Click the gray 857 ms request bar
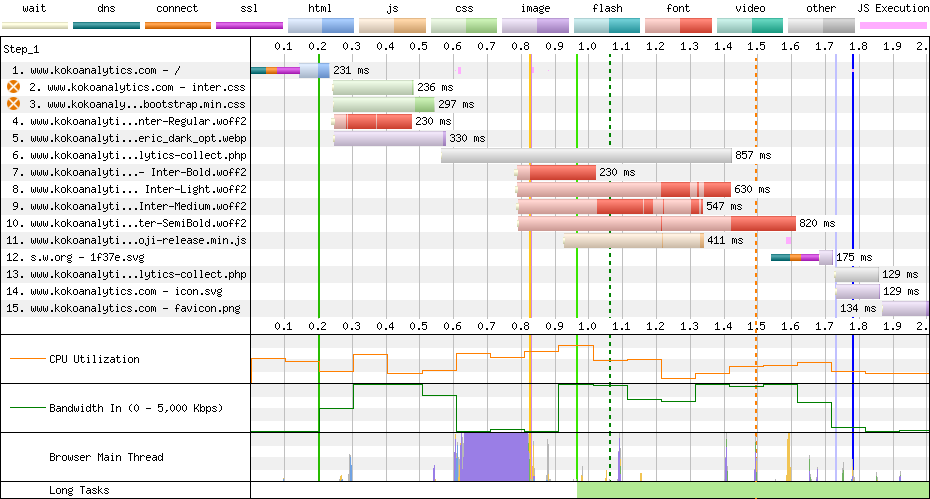The height and width of the screenshot is (499, 930). (x=587, y=155)
